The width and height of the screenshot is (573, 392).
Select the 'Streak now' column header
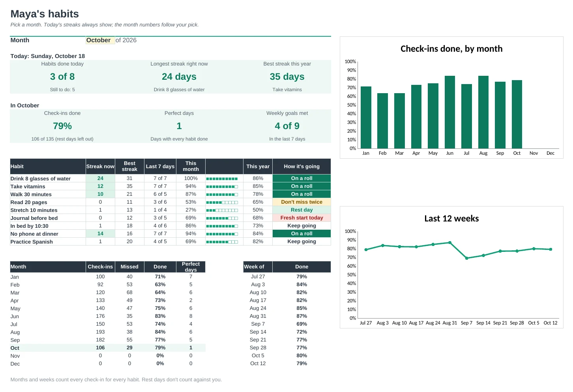point(100,167)
